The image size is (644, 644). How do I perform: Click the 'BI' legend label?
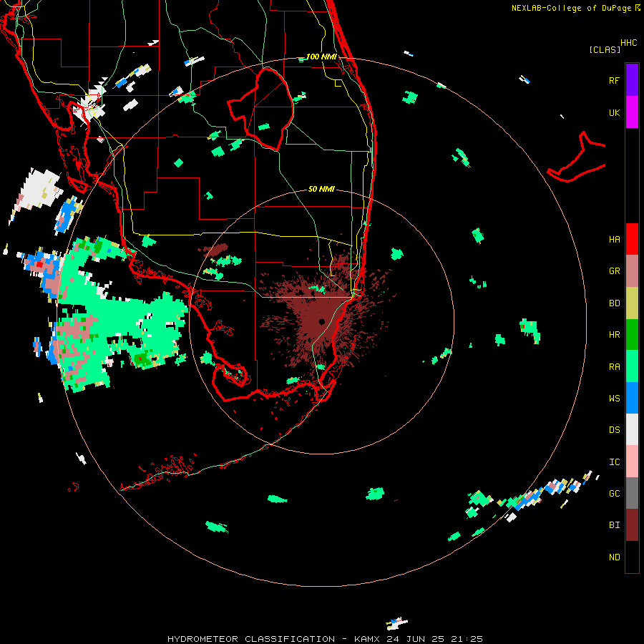614,525
